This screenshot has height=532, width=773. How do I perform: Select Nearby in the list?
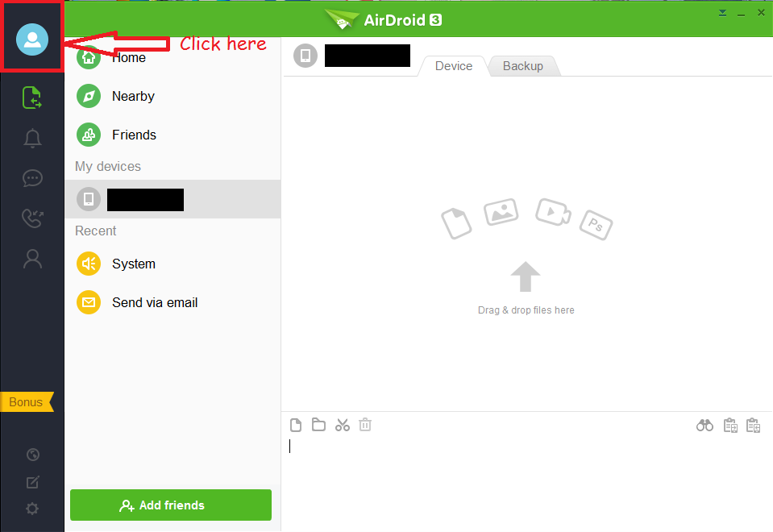pyautogui.click(x=133, y=96)
